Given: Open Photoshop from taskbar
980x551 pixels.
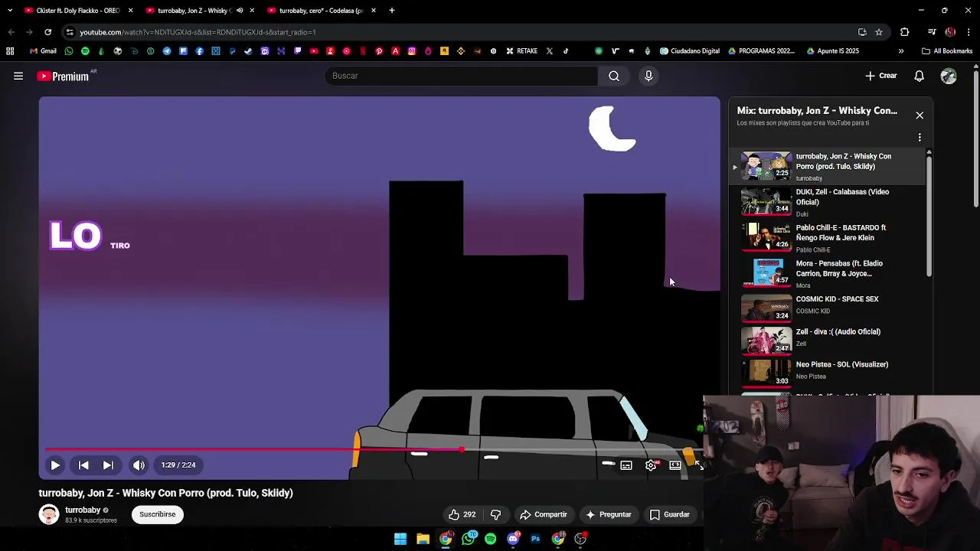Looking at the screenshot, I should pyautogui.click(x=535, y=539).
